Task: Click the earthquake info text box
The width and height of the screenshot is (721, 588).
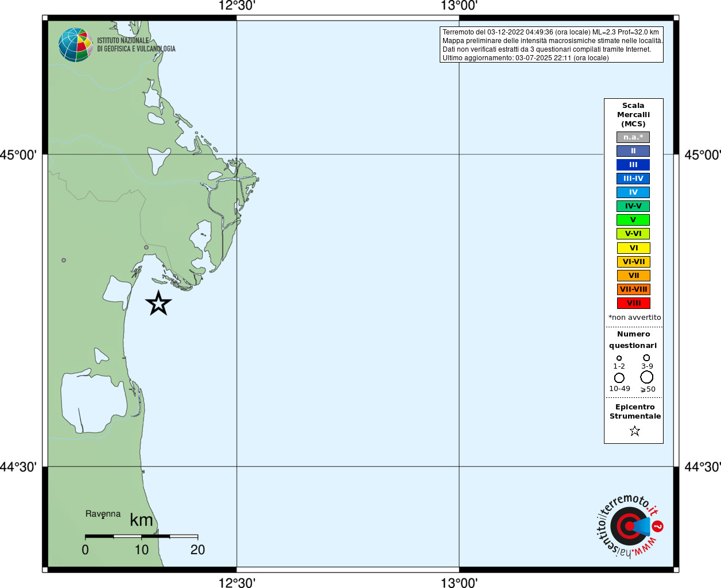Action: click(552, 45)
